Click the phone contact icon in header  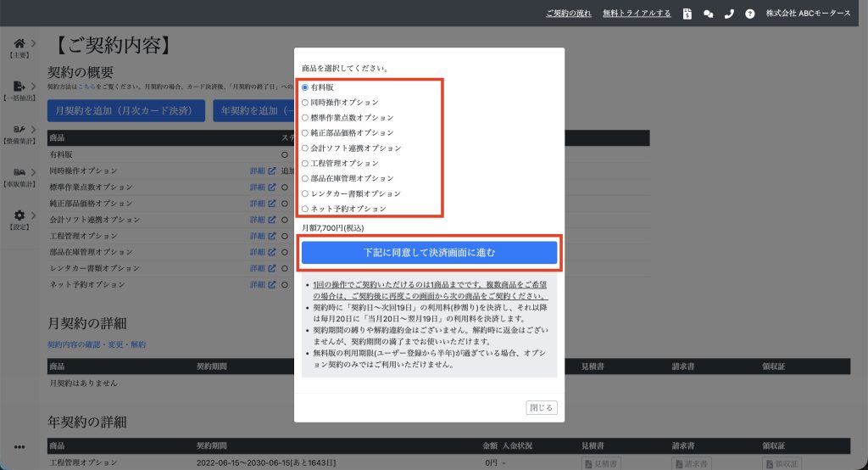click(729, 14)
